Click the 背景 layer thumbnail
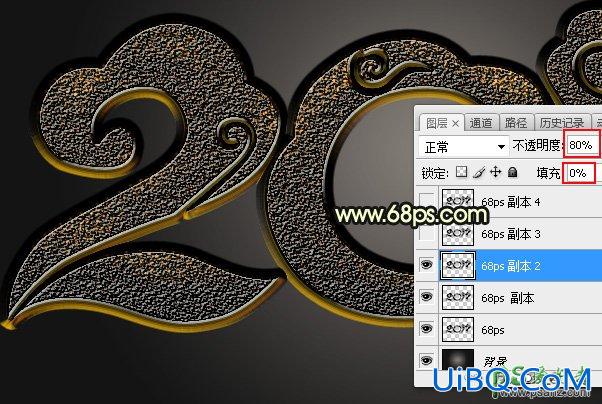The width and height of the screenshot is (602, 404). (458, 360)
